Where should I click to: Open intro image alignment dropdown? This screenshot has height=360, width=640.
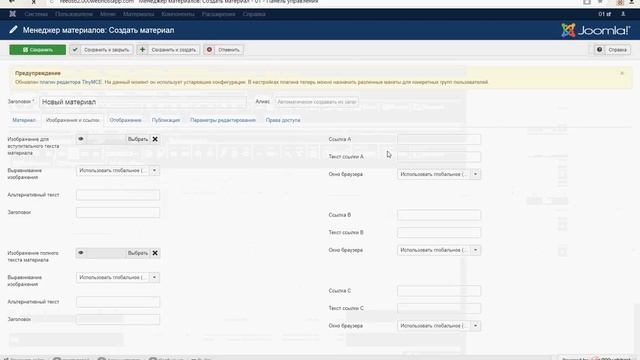click(x=118, y=170)
